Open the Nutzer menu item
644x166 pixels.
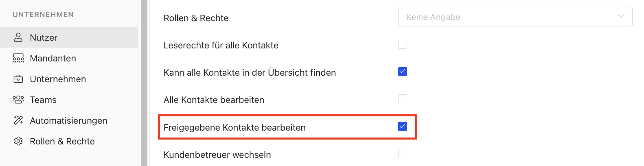[44, 37]
